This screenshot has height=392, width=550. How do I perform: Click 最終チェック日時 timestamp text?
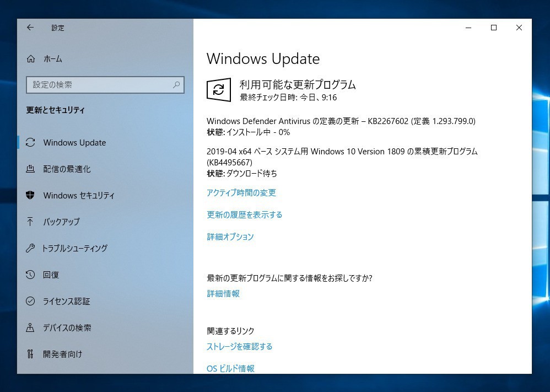coord(288,97)
